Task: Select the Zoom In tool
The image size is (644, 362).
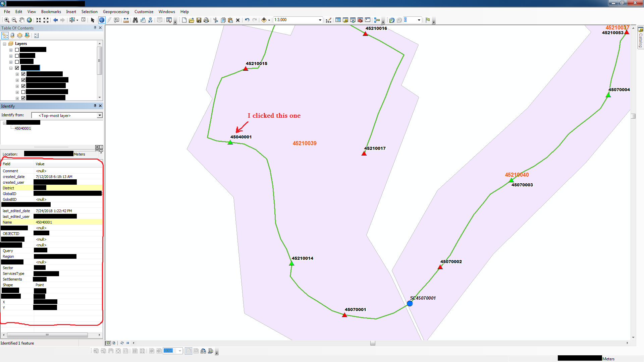Action: [7, 20]
